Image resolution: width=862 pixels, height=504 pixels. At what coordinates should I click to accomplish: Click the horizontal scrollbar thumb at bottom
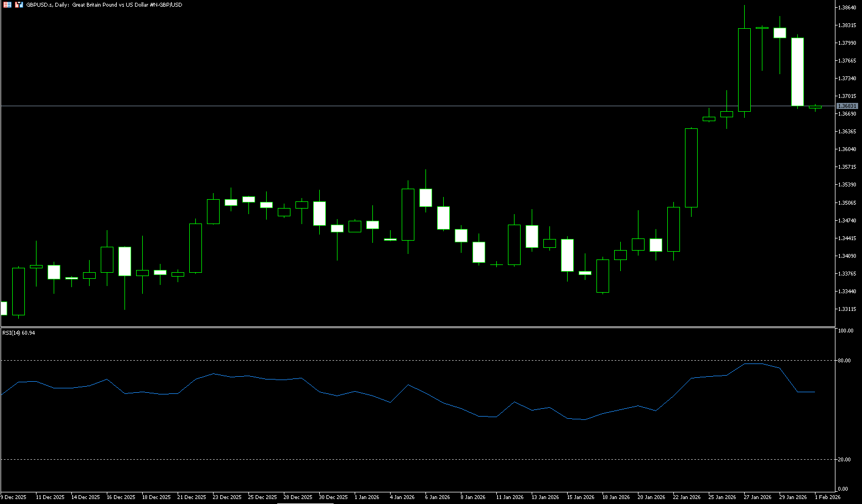tap(305, 503)
